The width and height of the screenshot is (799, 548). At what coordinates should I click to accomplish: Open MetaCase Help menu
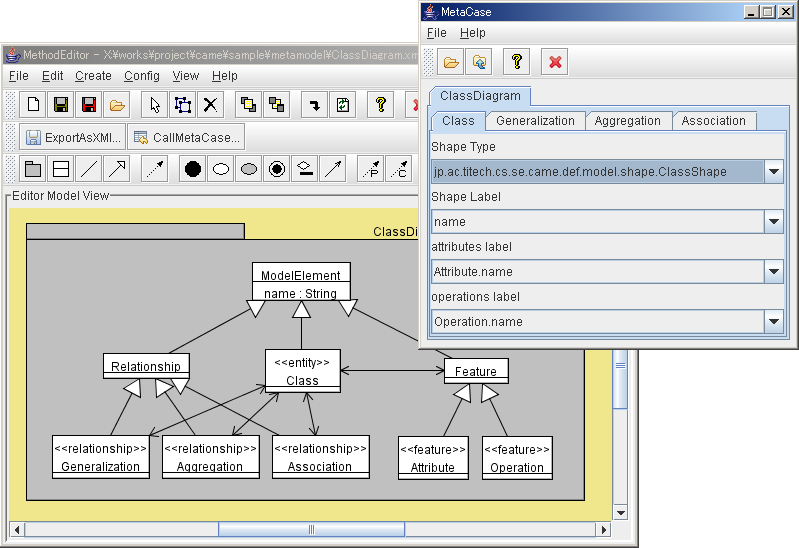(x=472, y=33)
